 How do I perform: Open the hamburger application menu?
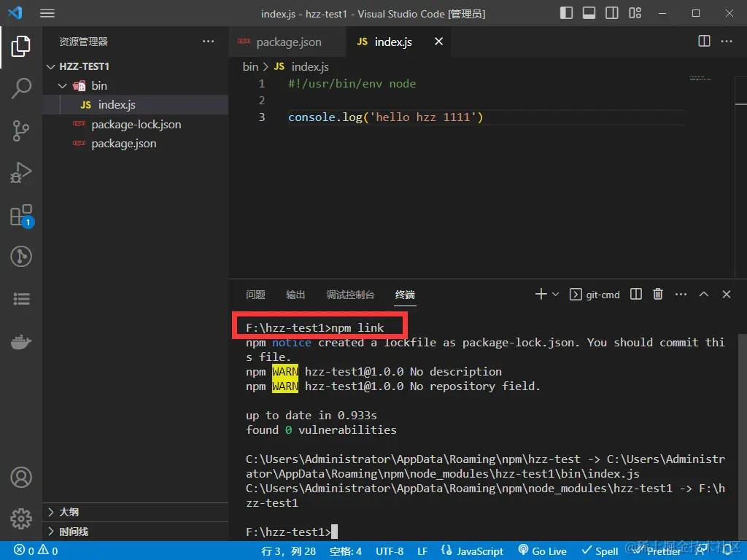coord(47,13)
